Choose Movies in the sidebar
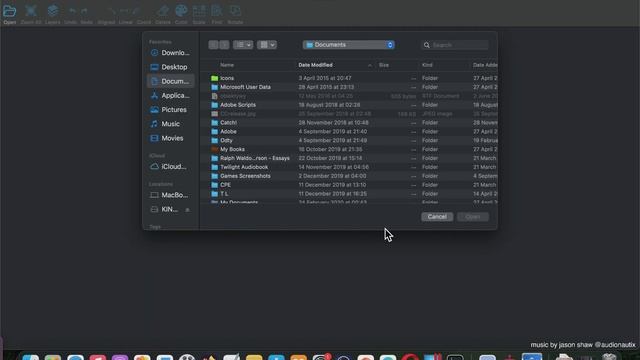The width and height of the screenshot is (640, 360). point(170,138)
